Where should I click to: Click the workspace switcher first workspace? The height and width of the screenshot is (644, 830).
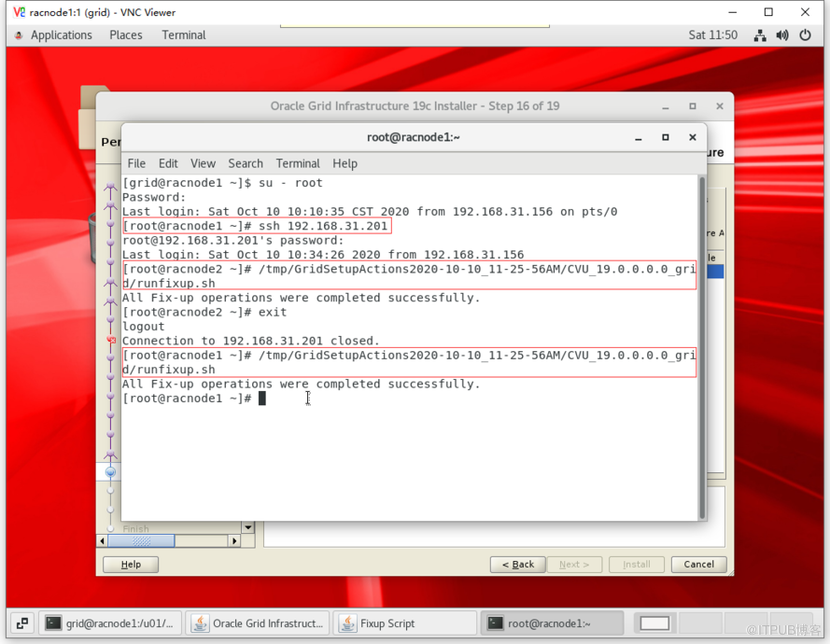click(654, 623)
